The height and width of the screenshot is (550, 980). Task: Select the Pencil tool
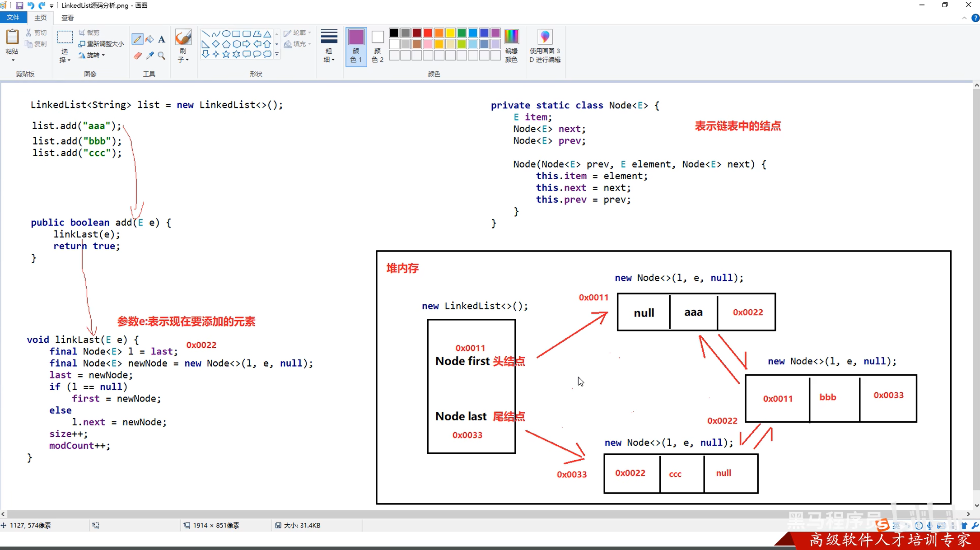point(137,39)
